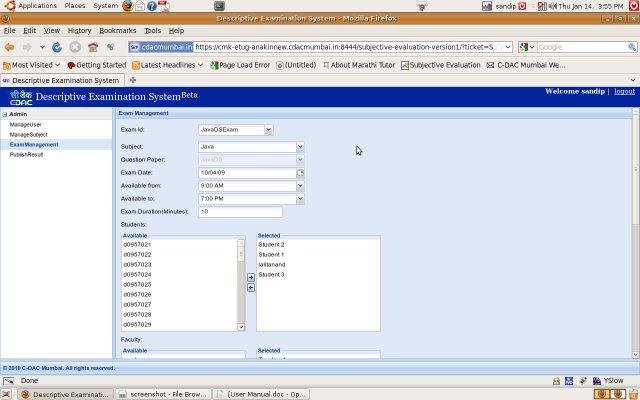Open PublishResult in sidebar
The width and height of the screenshot is (640, 400).
[x=26, y=155]
